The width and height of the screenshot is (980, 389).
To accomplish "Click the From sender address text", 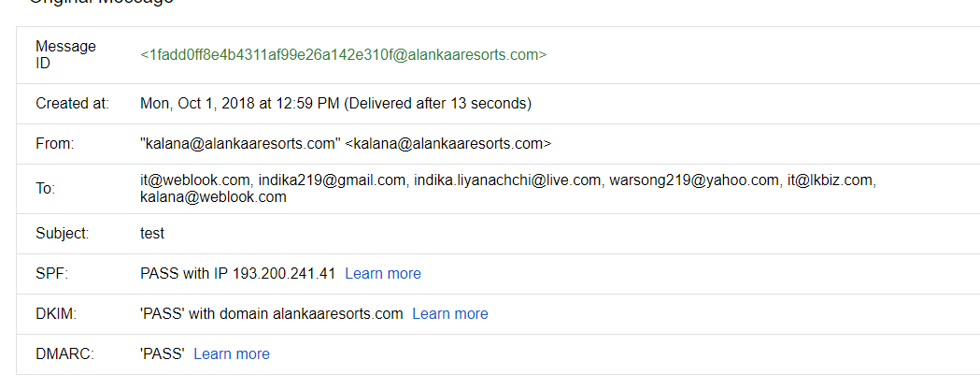I will [346, 144].
